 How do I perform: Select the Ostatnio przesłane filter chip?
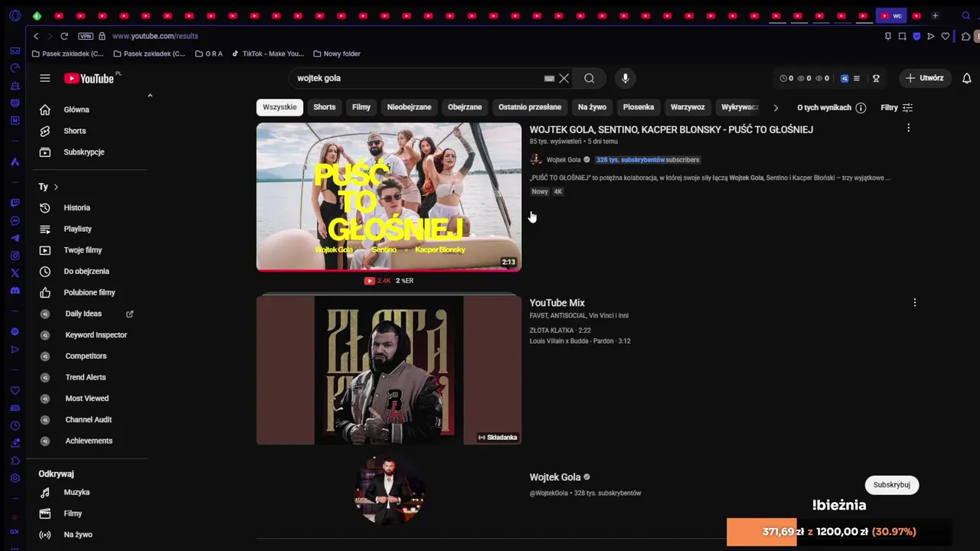point(530,107)
